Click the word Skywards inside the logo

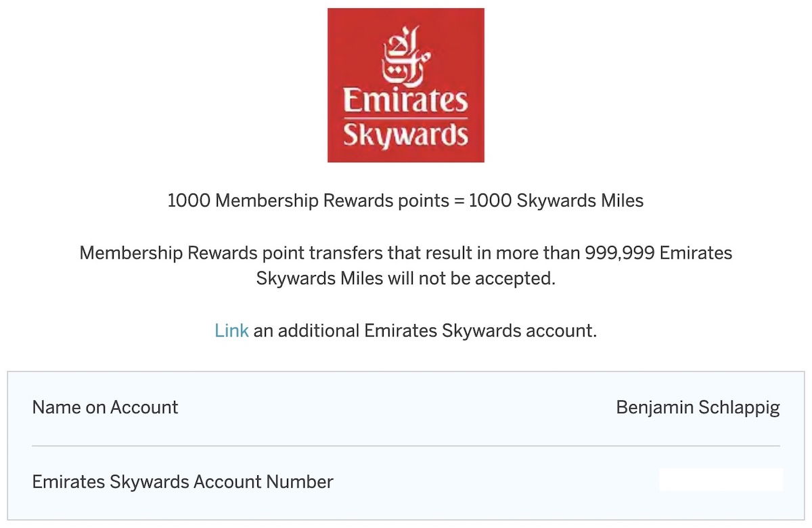(x=405, y=135)
